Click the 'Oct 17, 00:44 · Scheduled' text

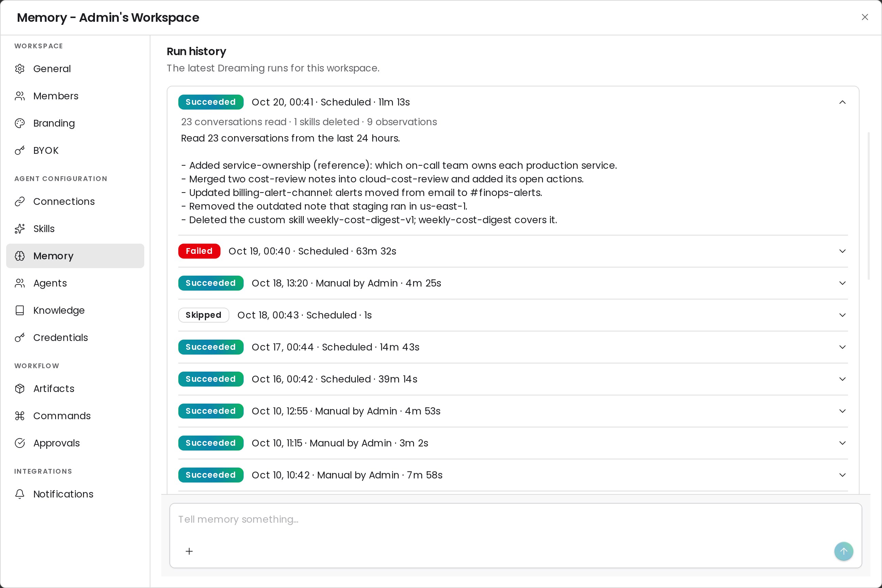pyautogui.click(x=312, y=347)
